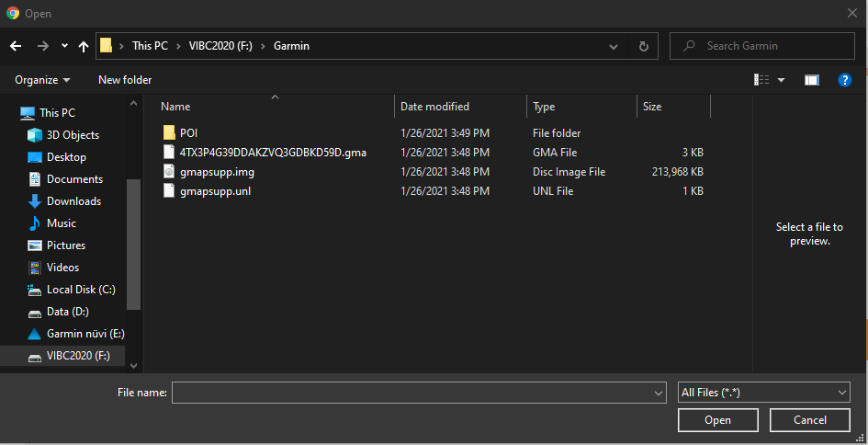The height and width of the screenshot is (445, 868).
Task: Open 3D Objects in sidebar
Action: coord(73,135)
